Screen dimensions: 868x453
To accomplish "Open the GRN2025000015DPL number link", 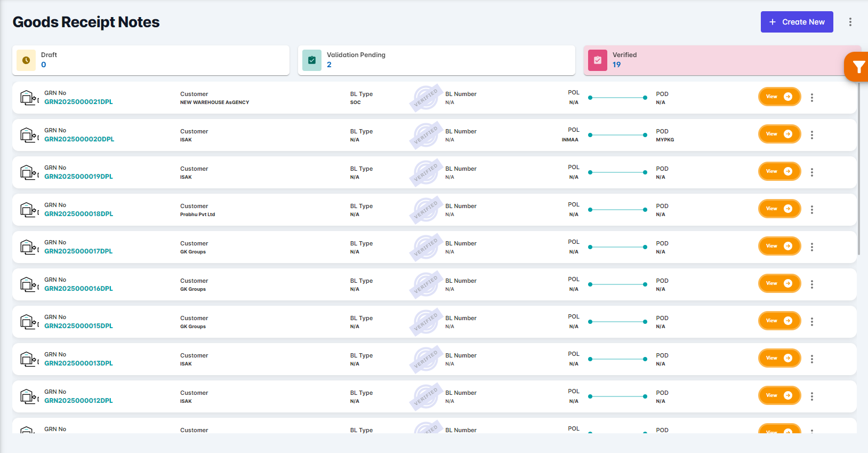I will pyautogui.click(x=78, y=326).
